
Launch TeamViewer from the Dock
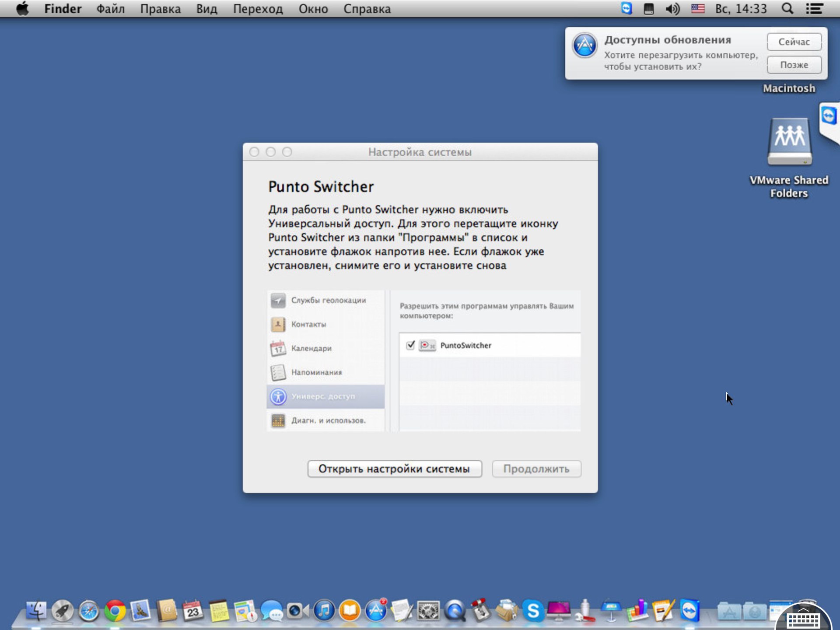click(689, 610)
